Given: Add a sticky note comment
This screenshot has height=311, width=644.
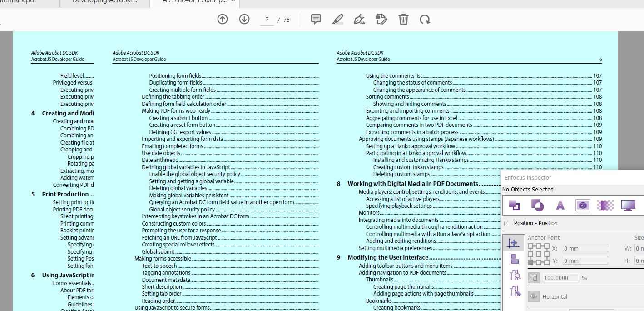Looking at the screenshot, I should (x=316, y=19).
